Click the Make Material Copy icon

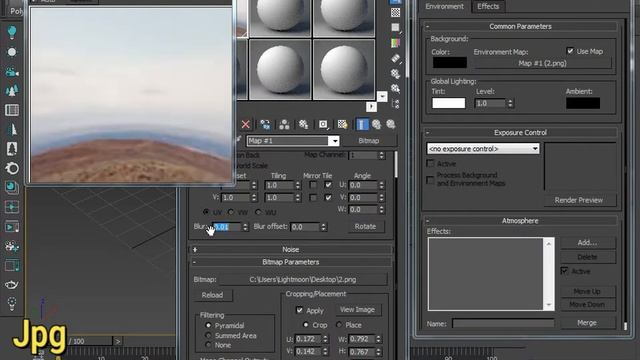(265, 124)
